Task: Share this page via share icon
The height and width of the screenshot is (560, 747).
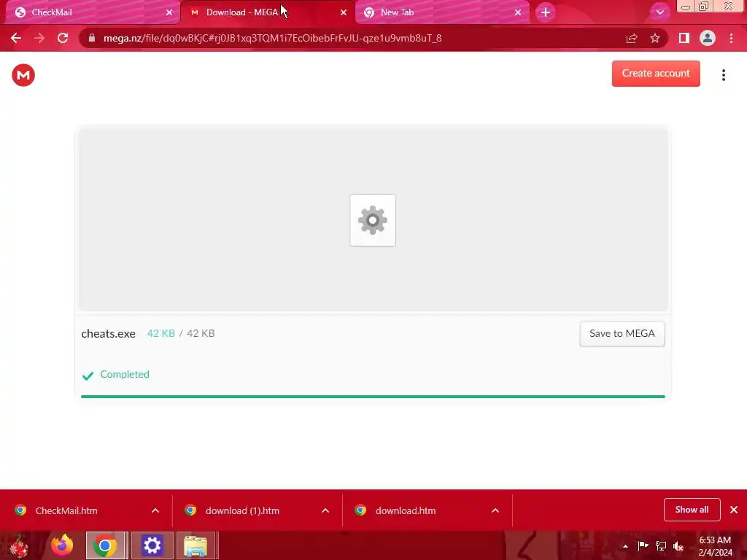Action: pos(632,38)
